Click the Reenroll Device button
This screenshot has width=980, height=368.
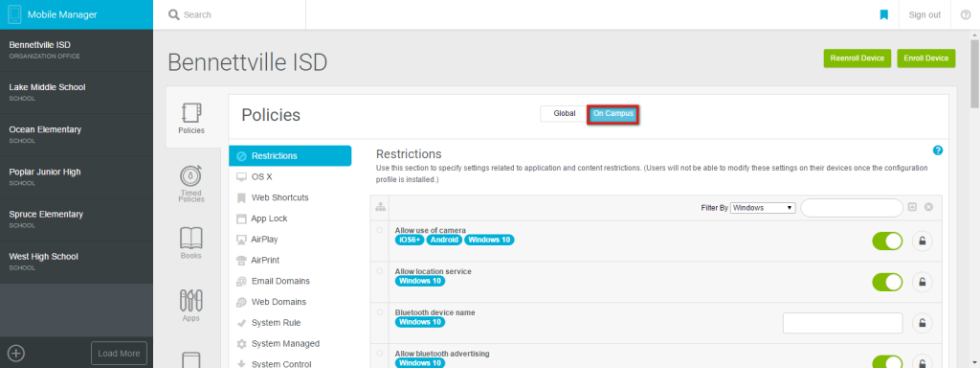click(857, 58)
